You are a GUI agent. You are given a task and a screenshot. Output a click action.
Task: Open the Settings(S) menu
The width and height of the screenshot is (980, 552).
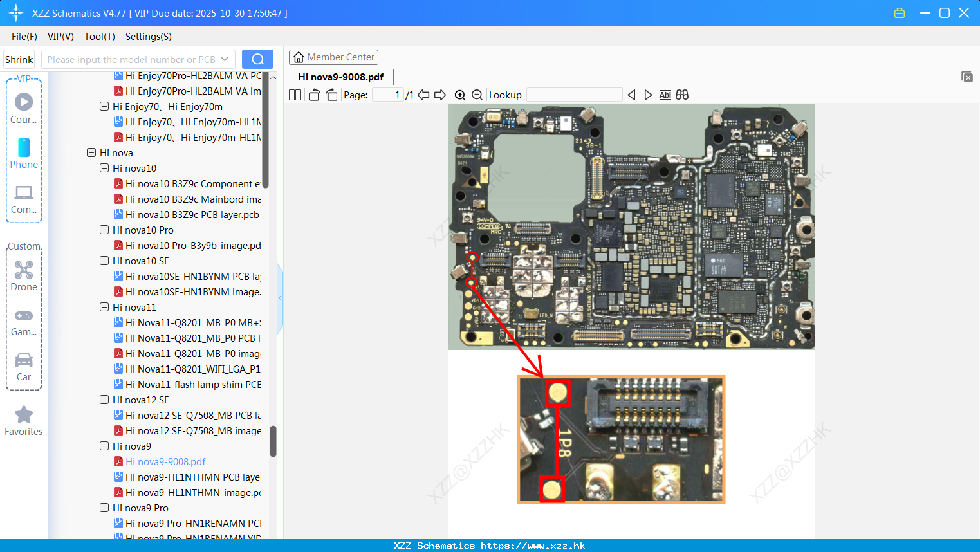(x=149, y=37)
